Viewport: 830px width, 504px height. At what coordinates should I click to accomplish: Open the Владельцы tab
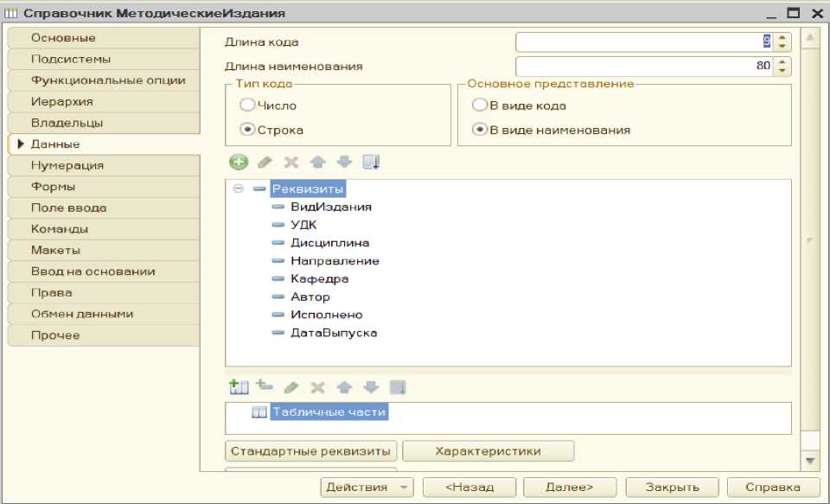(105, 123)
